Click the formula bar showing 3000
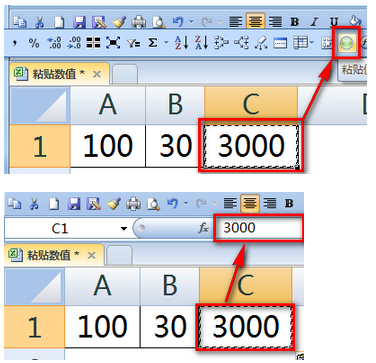Viewport: 376px width, 363px height. point(258,228)
